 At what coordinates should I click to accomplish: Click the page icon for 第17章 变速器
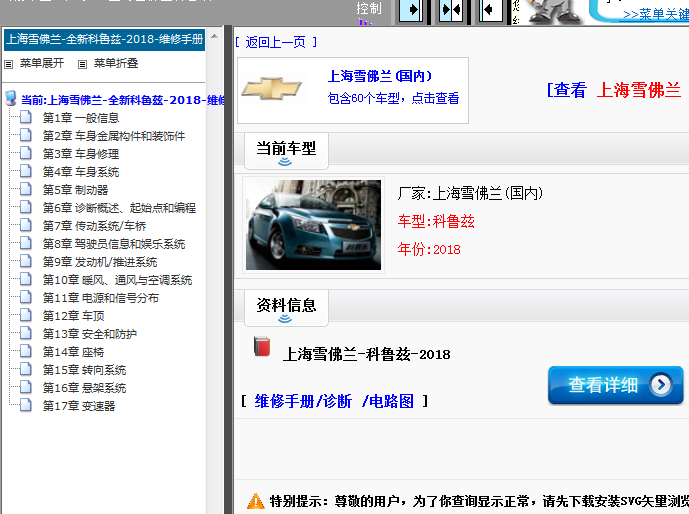point(26,405)
